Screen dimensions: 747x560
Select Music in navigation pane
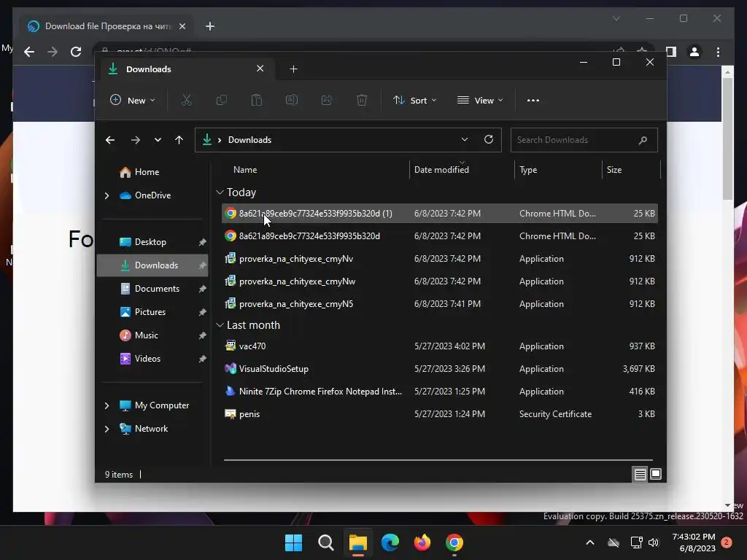[152, 335]
